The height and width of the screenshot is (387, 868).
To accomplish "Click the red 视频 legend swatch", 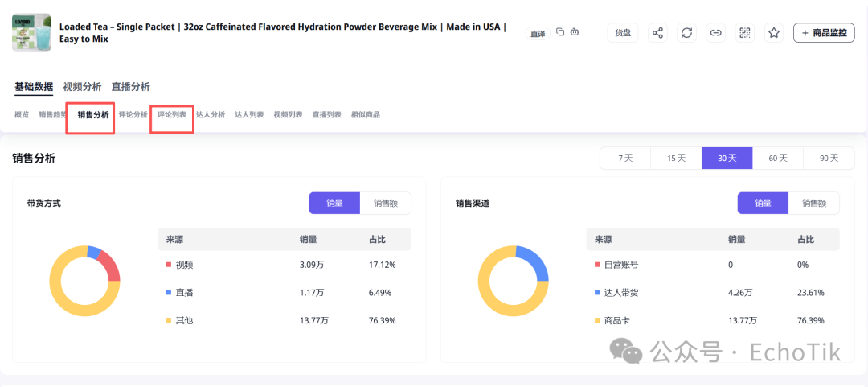I will tap(168, 265).
